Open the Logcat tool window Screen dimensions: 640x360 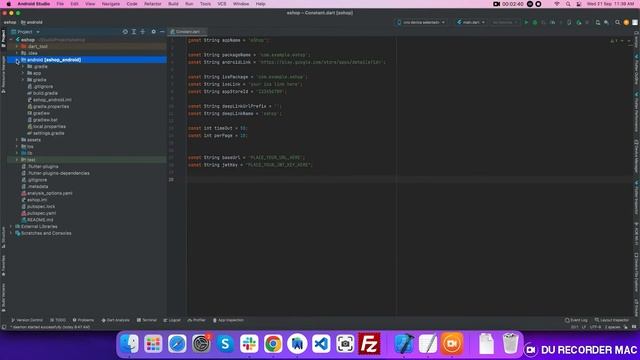point(172,320)
